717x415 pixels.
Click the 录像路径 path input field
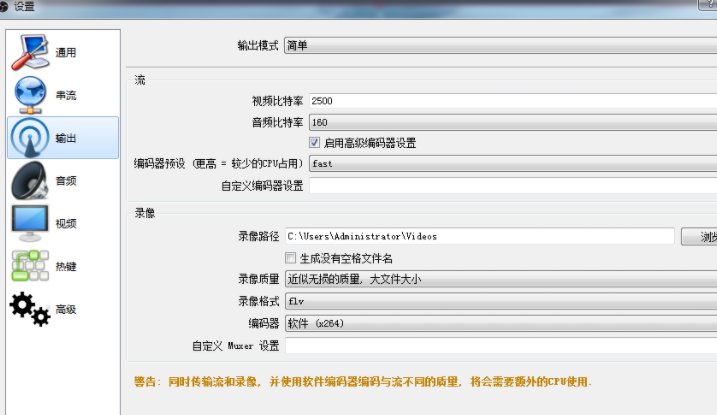479,236
